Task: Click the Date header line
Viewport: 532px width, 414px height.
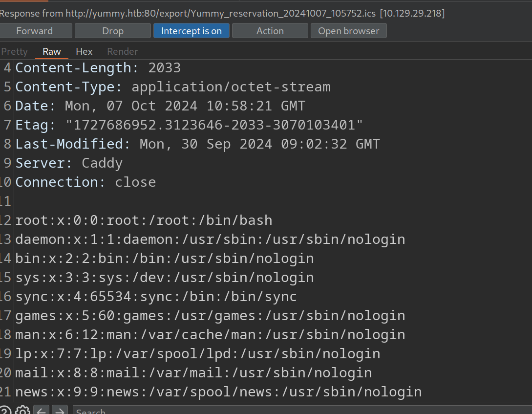Action: (161, 106)
